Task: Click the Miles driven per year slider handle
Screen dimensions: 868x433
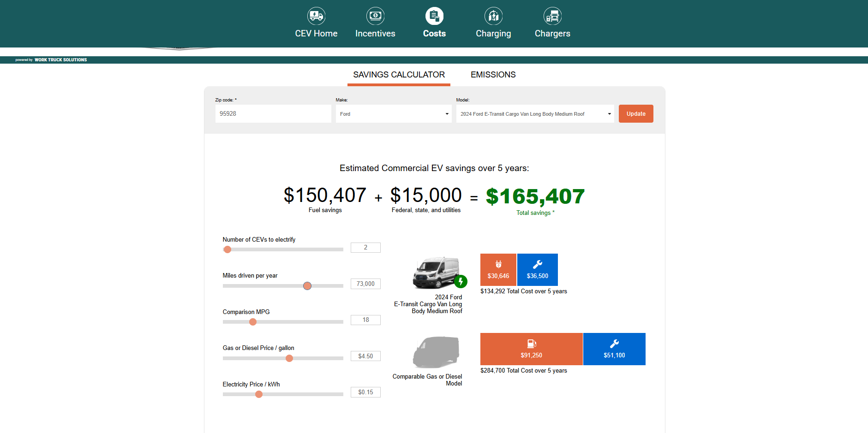Action: pyautogui.click(x=307, y=286)
